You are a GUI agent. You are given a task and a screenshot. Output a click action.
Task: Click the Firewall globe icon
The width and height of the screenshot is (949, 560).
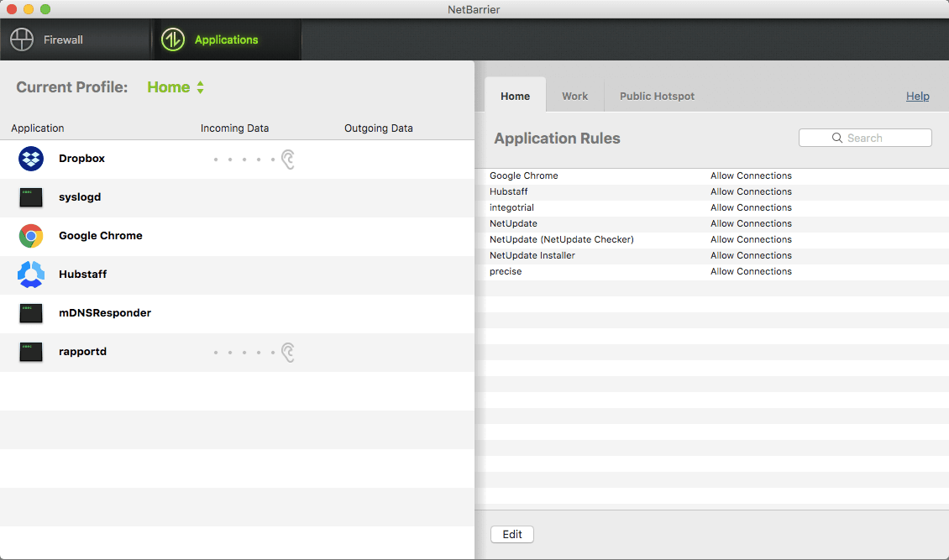(21, 39)
